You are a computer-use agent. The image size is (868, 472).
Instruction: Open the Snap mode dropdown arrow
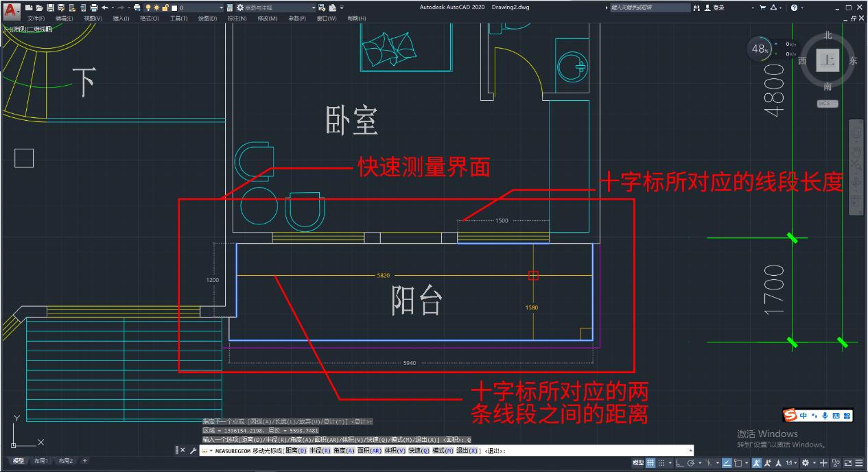[x=670, y=462]
